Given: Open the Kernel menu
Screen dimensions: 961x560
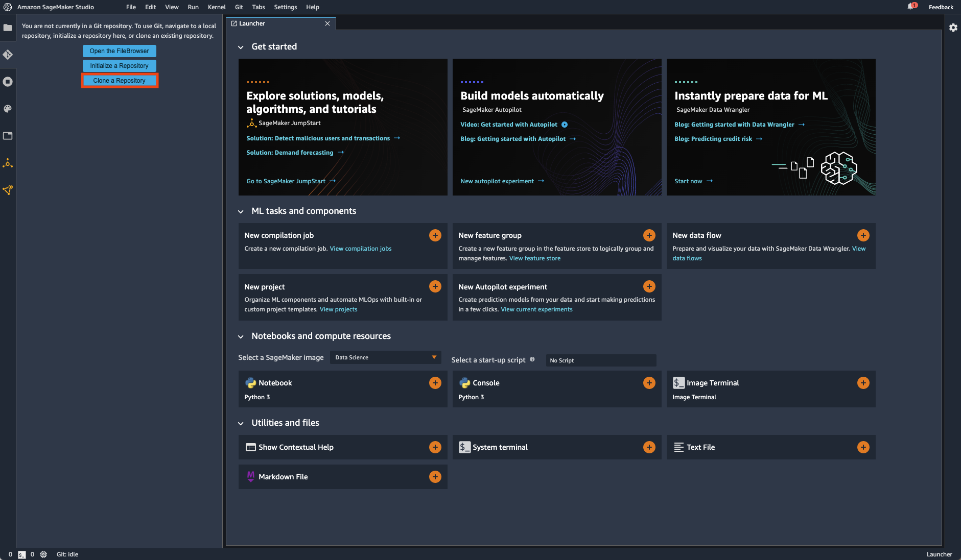Looking at the screenshot, I should pyautogui.click(x=217, y=7).
